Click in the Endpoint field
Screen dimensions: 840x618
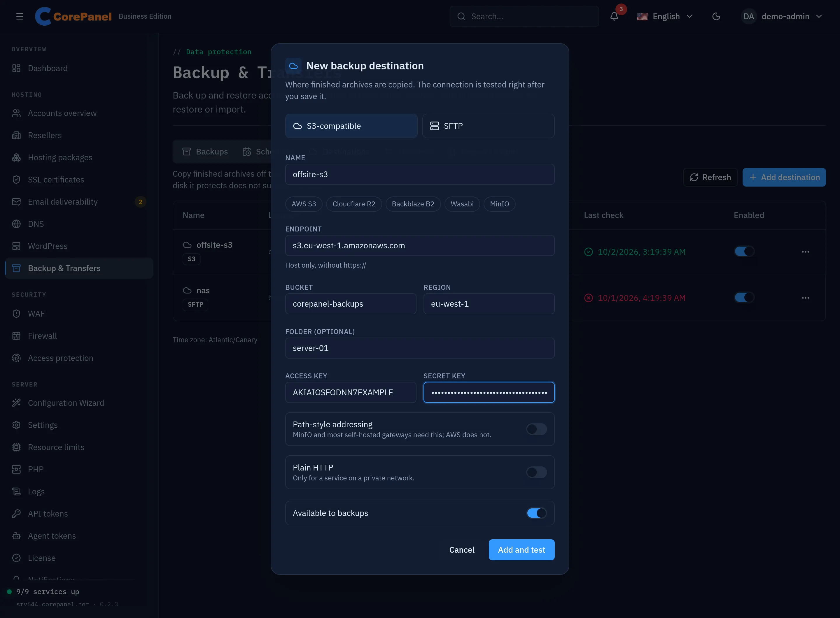[x=420, y=245]
